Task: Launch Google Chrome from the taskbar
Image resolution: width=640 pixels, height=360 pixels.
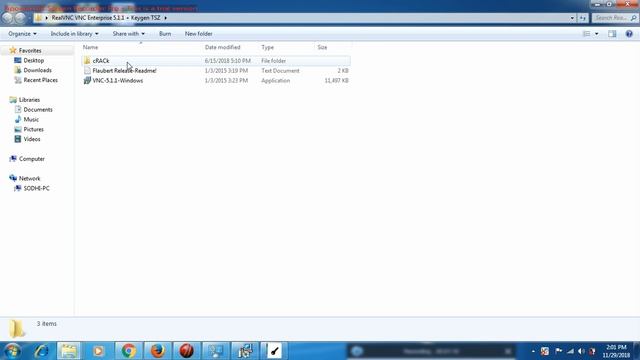Action: click(129, 351)
